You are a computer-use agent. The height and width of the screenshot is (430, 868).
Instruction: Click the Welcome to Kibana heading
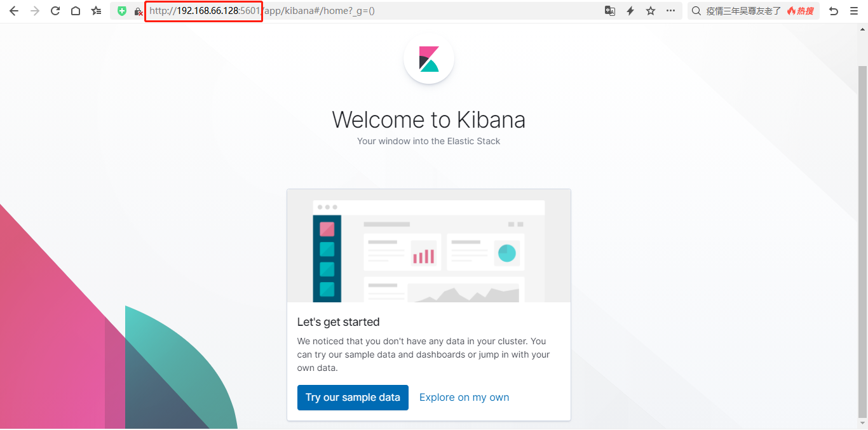[x=429, y=119]
